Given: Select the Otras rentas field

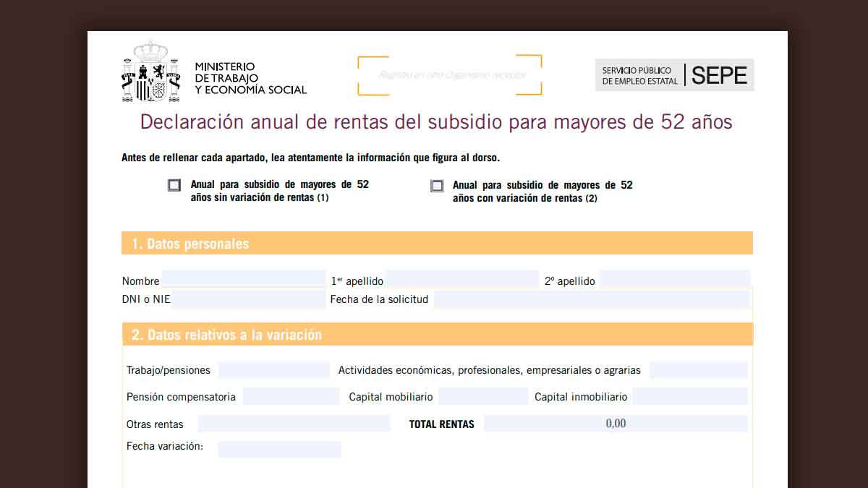Looking at the screenshot, I should pyautogui.click(x=293, y=424).
